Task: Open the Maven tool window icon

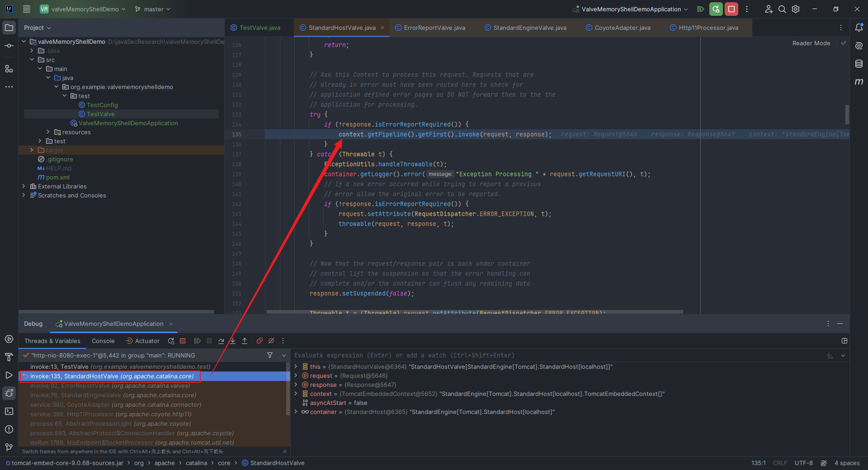Action: tap(859, 82)
